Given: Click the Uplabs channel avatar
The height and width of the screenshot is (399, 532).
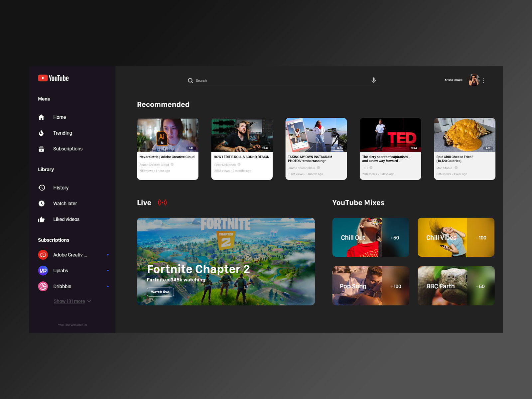Looking at the screenshot, I should point(43,270).
